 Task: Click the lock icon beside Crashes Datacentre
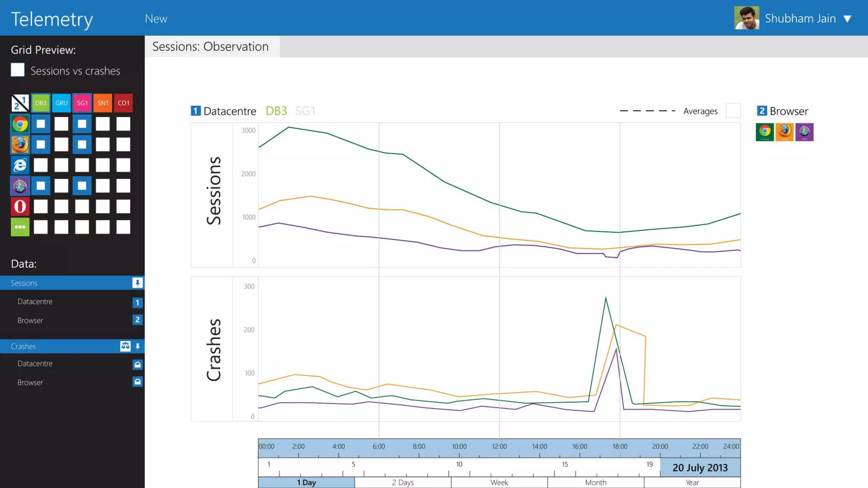137,364
